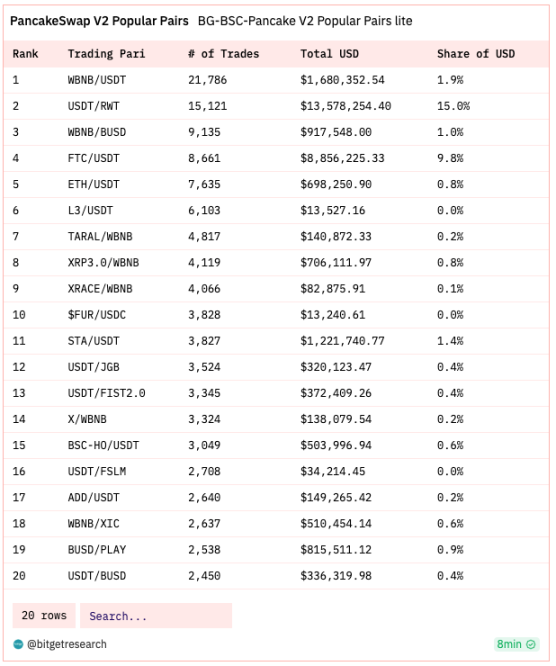The image size is (556, 666).
Task: Click the green checkmark refresh icon
Action: 531,644
